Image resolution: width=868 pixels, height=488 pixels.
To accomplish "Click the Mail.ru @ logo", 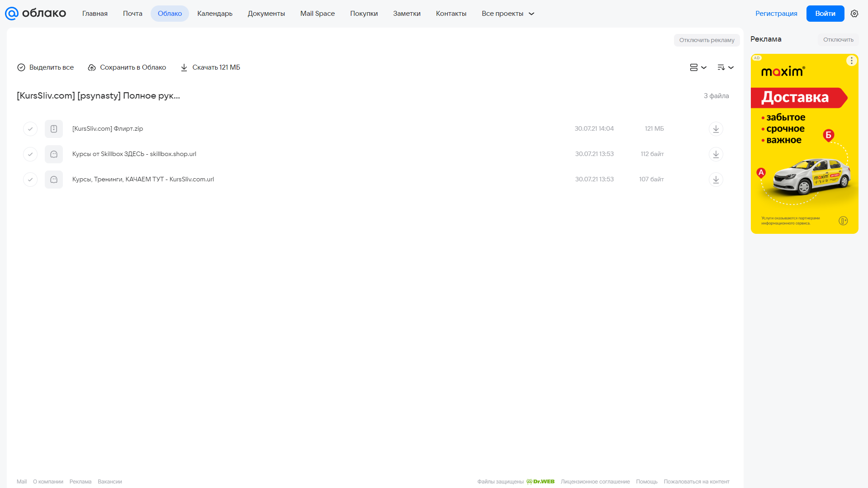I will click(x=12, y=14).
